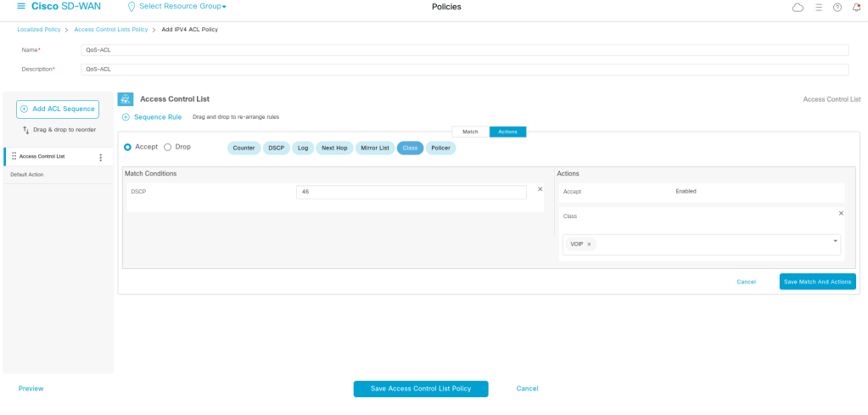Open the help question mark icon
The width and height of the screenshot is (868, 415).
click(x=837, y=8)
